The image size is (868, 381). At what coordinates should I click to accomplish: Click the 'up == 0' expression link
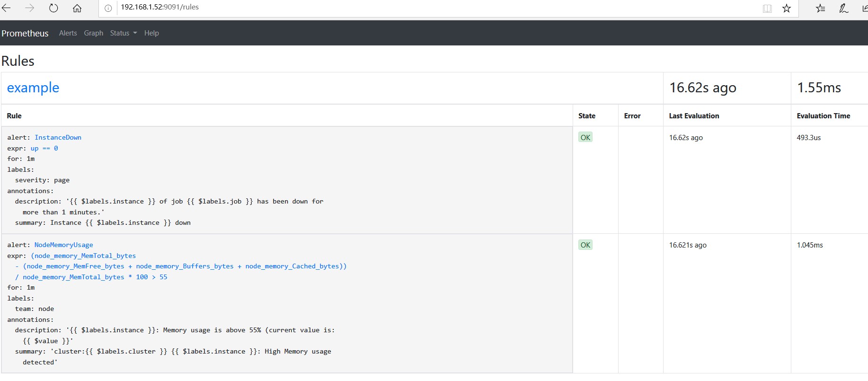(44, 148)
